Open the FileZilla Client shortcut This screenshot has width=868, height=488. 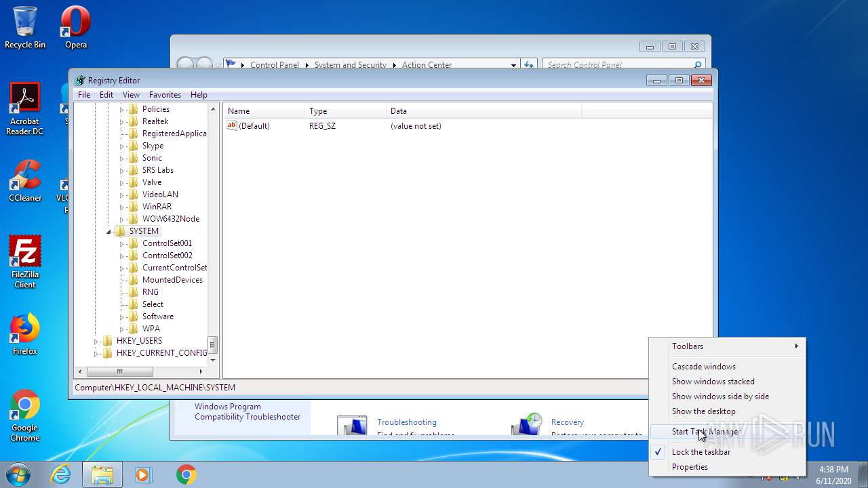[25, 262]
